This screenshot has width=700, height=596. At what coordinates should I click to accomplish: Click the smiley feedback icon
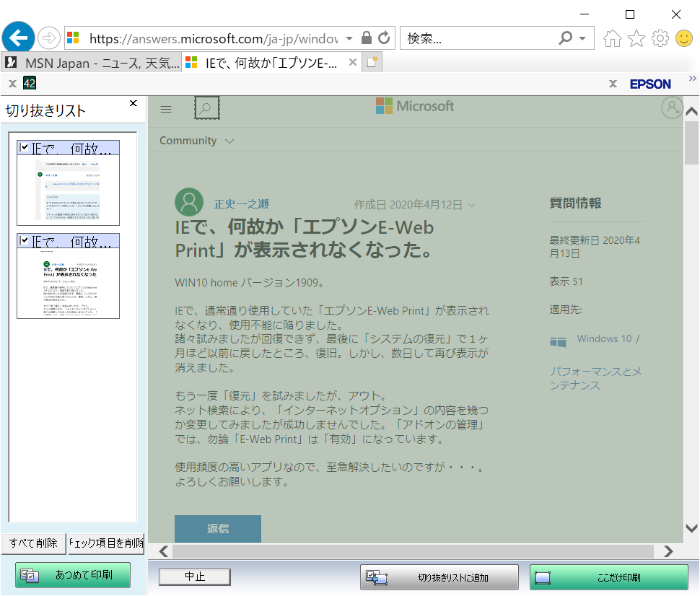[683, 38]
